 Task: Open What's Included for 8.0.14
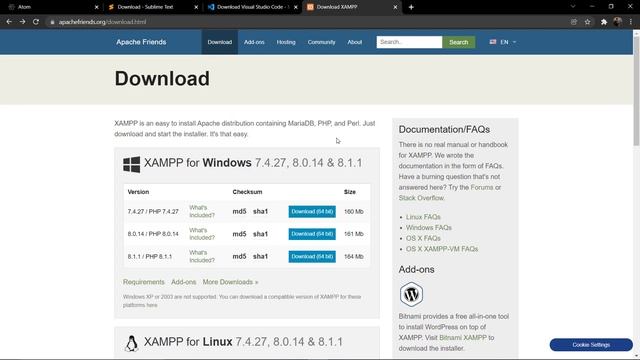tap(202, 234)
